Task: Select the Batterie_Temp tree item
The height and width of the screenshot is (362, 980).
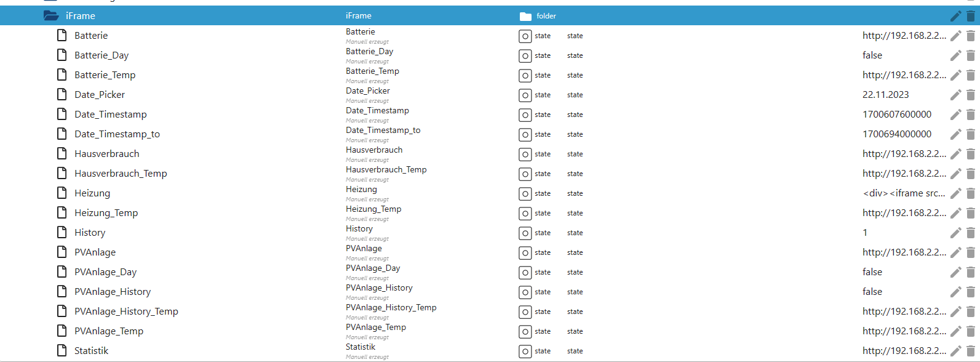Action: tap(105, 75)
